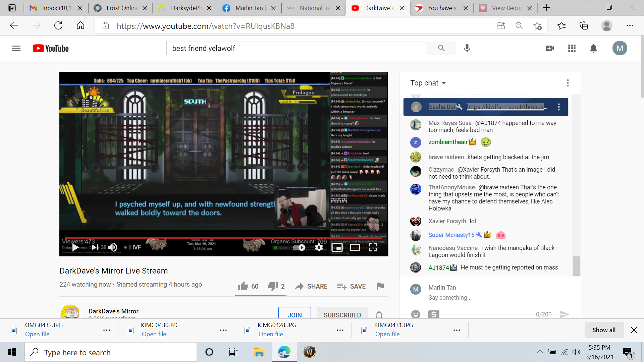Viewport: 644px width, 362px height.
Task: Launch World of Warcraft taskbar icon
Action: [x=309, y=352]
